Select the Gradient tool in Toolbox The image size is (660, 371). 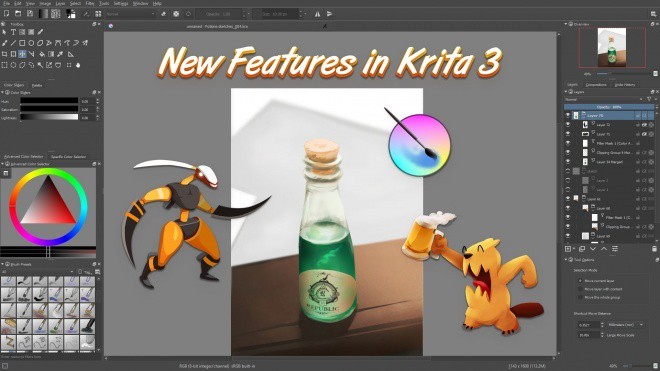pos(51,54)
